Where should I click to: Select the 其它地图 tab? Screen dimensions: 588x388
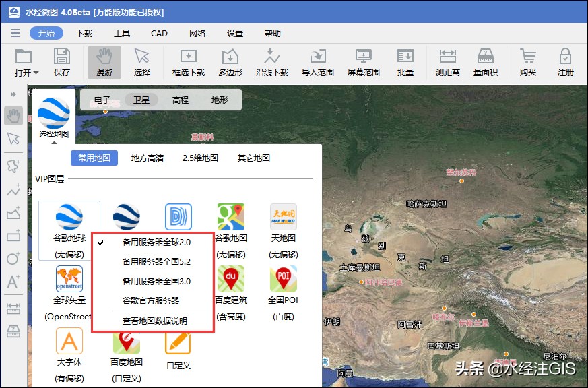point(254,158)
